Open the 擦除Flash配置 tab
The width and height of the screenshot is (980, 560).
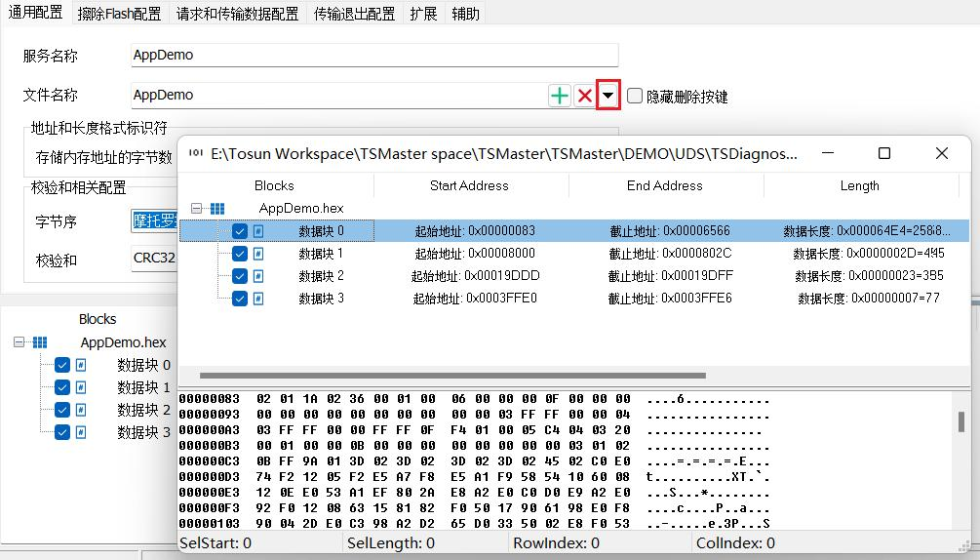coord(119,14)
